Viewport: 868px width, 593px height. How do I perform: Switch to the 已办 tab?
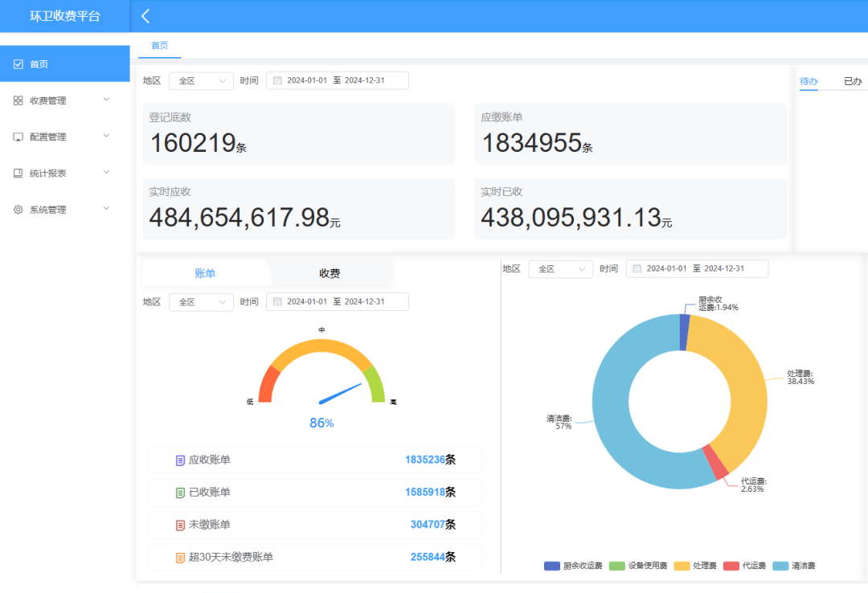click(x=852, y=81)
